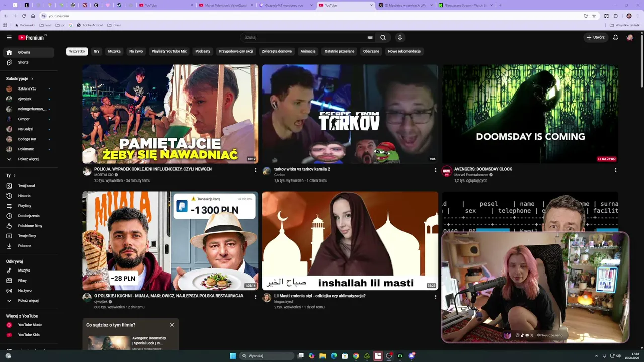Open Google Chrome from the taskbar
644x362 pixels.
(x=356, y=356)
